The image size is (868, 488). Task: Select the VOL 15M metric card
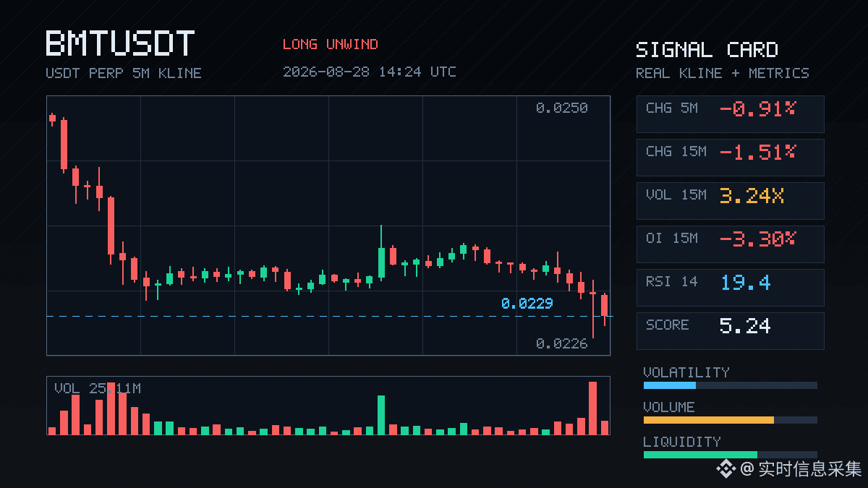point(730,200)
